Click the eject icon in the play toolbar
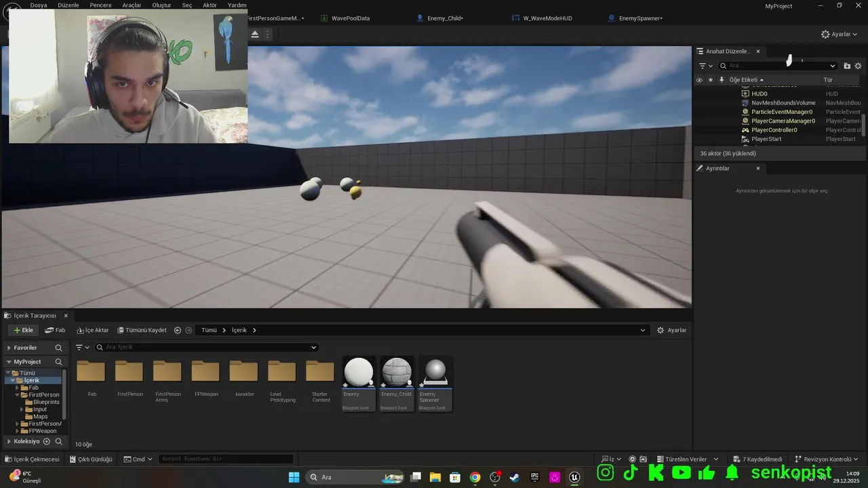The height and width of the screenshot is (488, 868). 255,34
